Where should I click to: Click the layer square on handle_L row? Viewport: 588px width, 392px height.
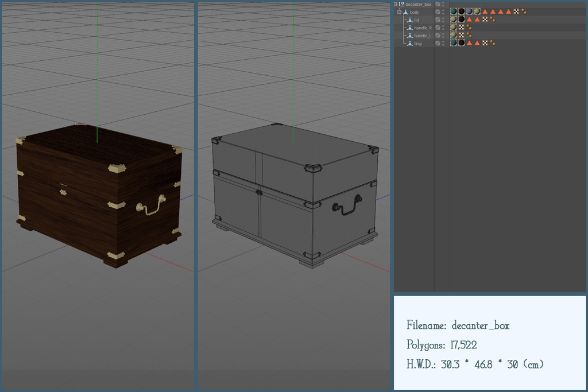pos(438,36)
